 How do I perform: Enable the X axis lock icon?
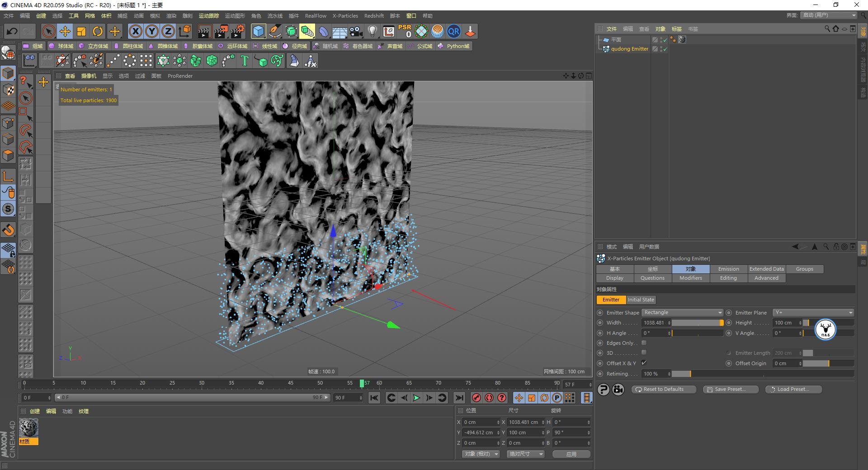coord(136,31)
